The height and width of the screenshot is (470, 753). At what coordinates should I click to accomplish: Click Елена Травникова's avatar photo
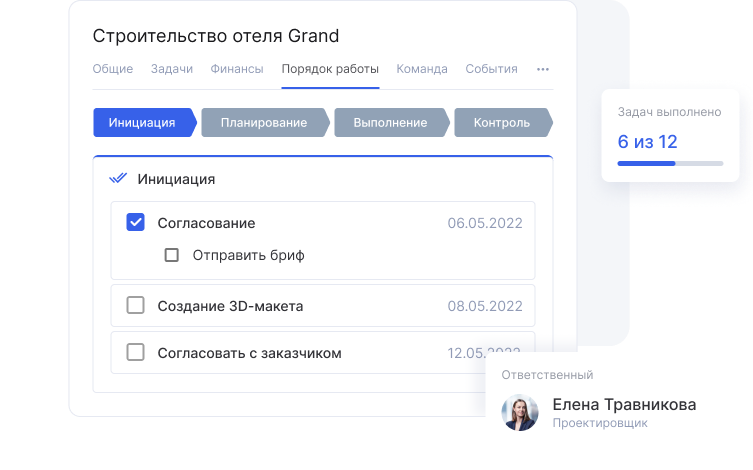[520, 413]
